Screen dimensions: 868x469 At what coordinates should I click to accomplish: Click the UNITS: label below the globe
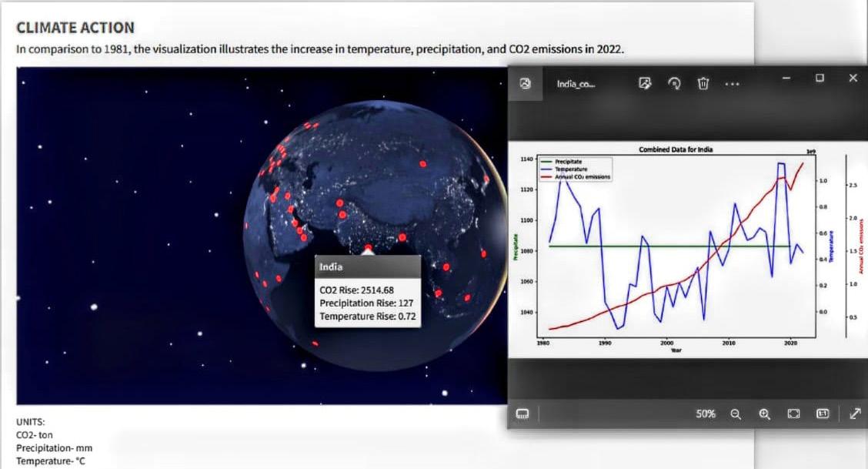(x=31, y=422)
